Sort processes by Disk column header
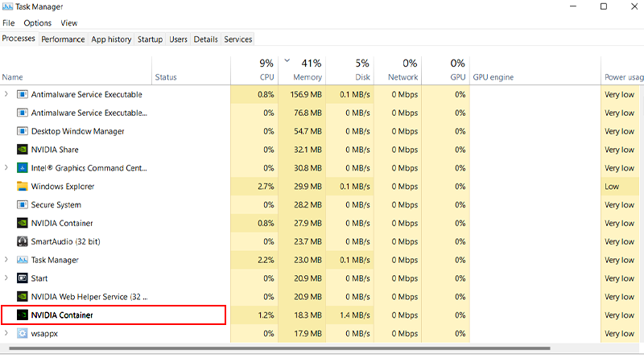This screenshot has width=644, height=362. (349, 71)
